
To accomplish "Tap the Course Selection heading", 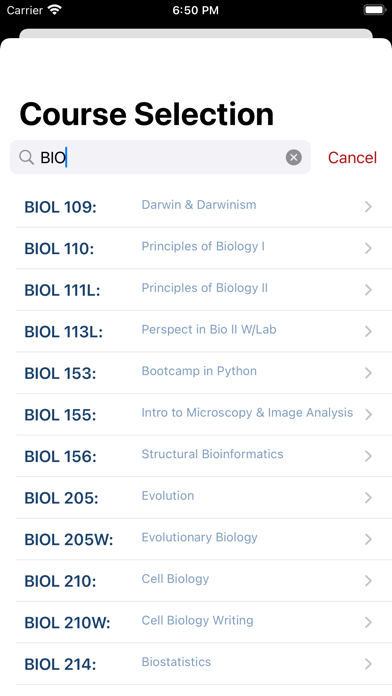I will point(147,114).
